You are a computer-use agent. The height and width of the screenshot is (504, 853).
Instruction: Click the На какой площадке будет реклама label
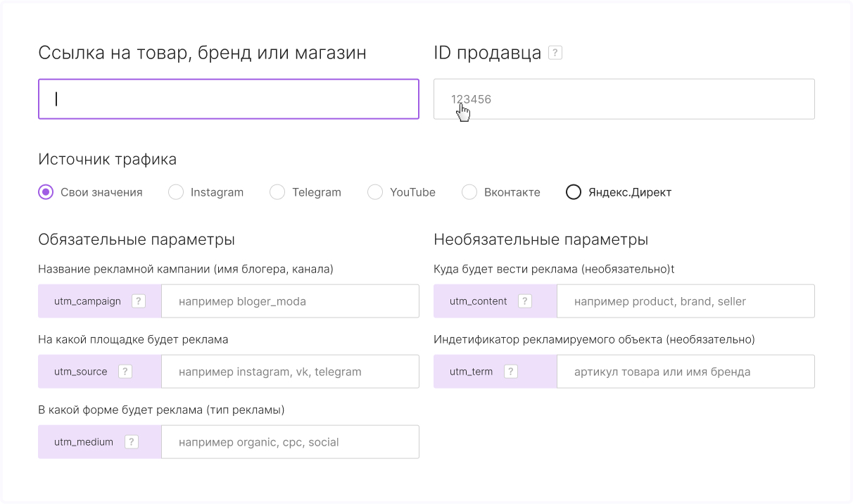click(133, 339)
